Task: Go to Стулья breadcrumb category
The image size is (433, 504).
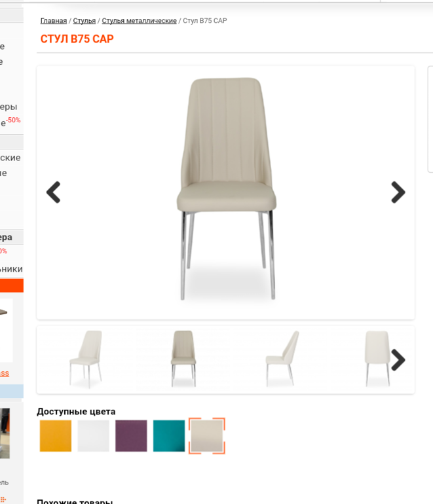Action: click(85, 20)
